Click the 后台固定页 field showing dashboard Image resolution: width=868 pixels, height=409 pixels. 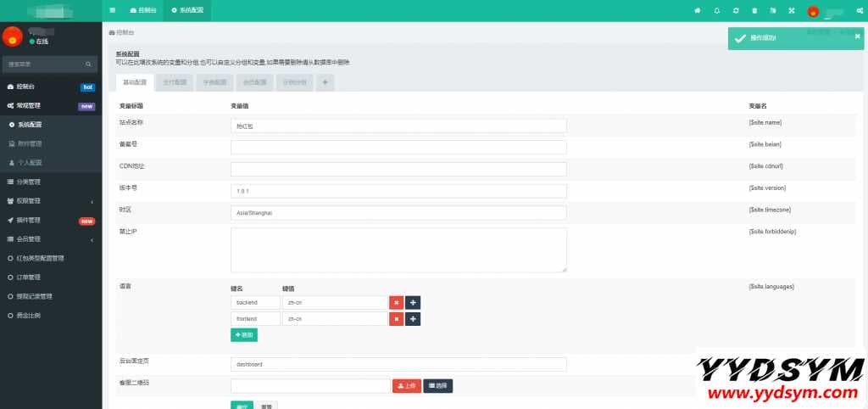[x=398, y=365]
